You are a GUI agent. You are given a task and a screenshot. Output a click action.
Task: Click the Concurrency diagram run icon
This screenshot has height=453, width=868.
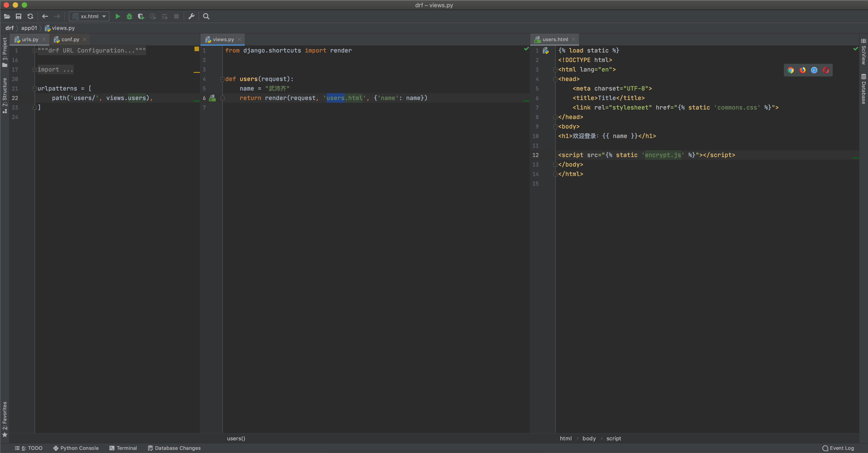click(x=164, y=16)
